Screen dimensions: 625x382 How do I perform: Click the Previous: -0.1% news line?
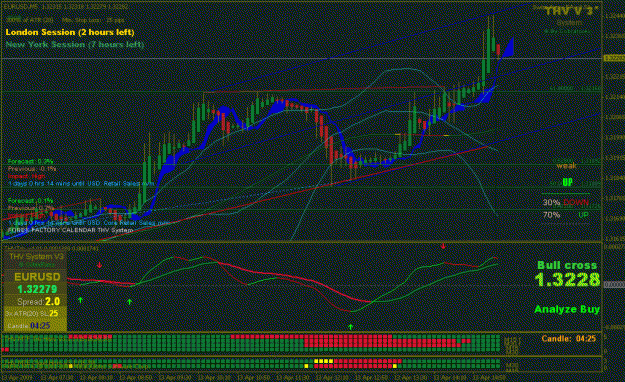coord(32,169)
